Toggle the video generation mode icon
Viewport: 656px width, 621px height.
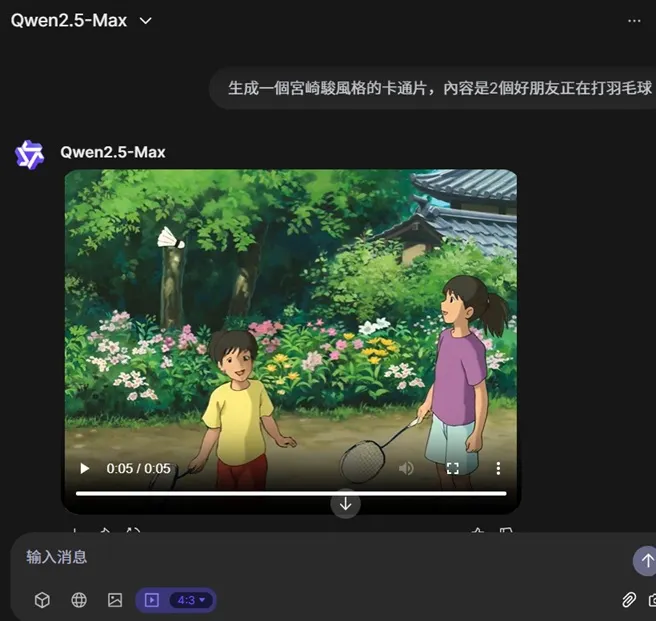tap(151, 600)
